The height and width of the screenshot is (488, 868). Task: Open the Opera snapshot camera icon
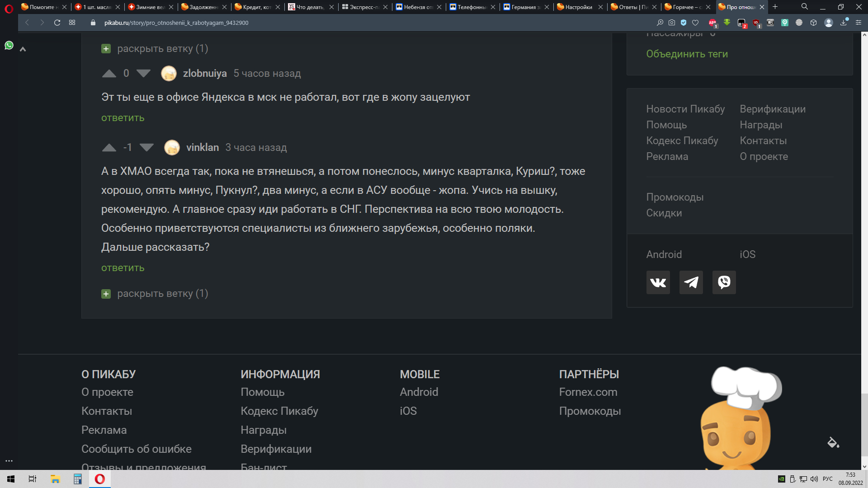click(x=672, y=23)
